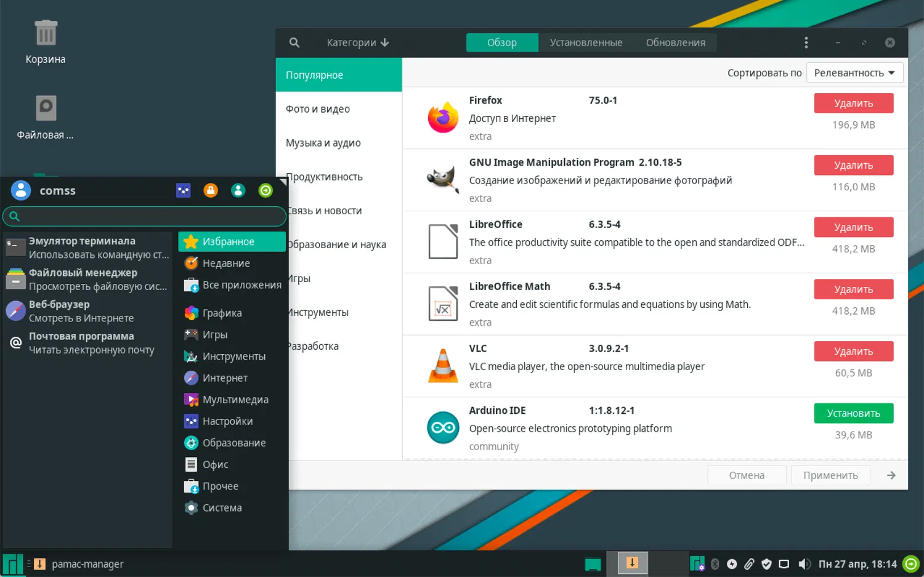Click the Arduino IDE logo icon
The width and height of the screenshot is (924, 577).
click(443, 428)
